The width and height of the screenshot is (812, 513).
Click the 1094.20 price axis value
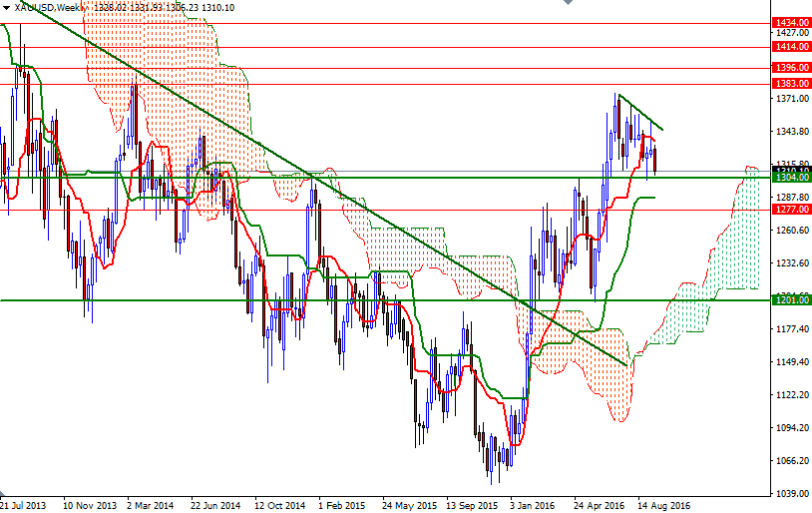coord(792,427)
